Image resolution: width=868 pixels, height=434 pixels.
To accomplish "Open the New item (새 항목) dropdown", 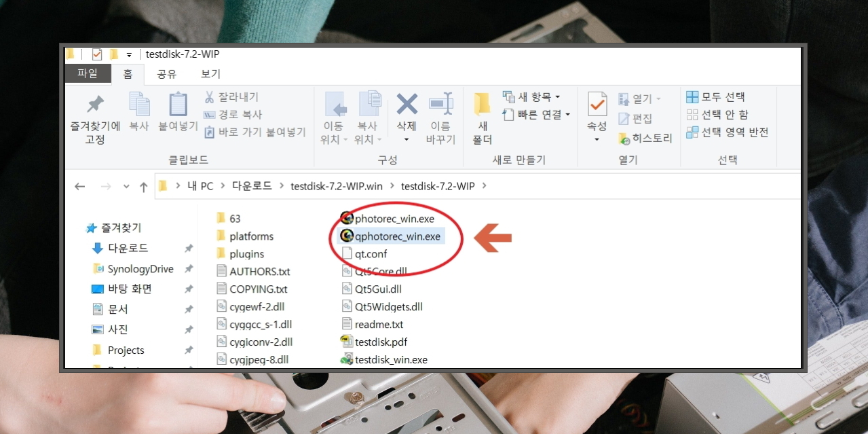I will click(531, 97).
